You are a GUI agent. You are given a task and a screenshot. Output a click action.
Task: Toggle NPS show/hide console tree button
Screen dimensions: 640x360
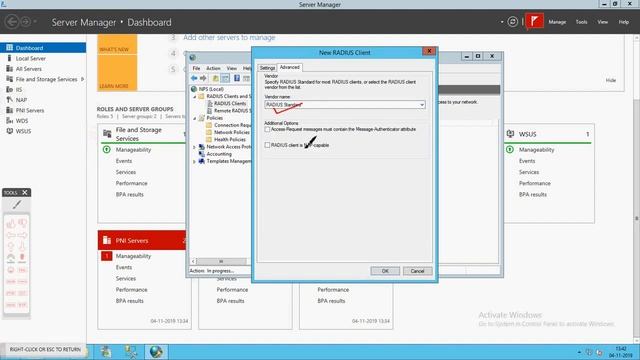225,78
